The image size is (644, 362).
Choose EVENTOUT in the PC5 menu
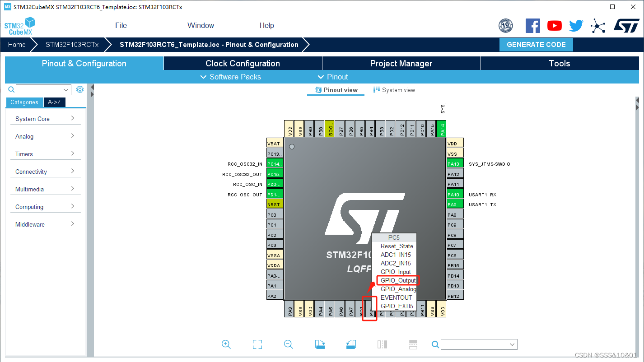(x=396, y=297)
